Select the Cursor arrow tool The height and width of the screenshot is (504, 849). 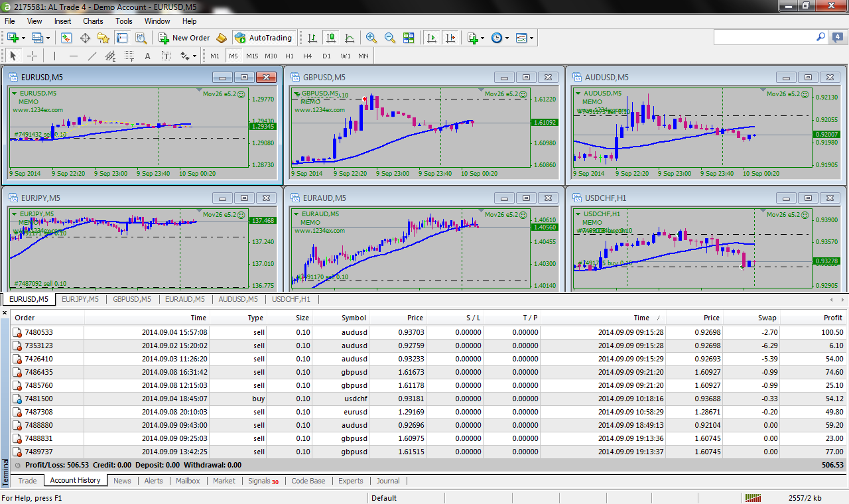pos(13,56)
